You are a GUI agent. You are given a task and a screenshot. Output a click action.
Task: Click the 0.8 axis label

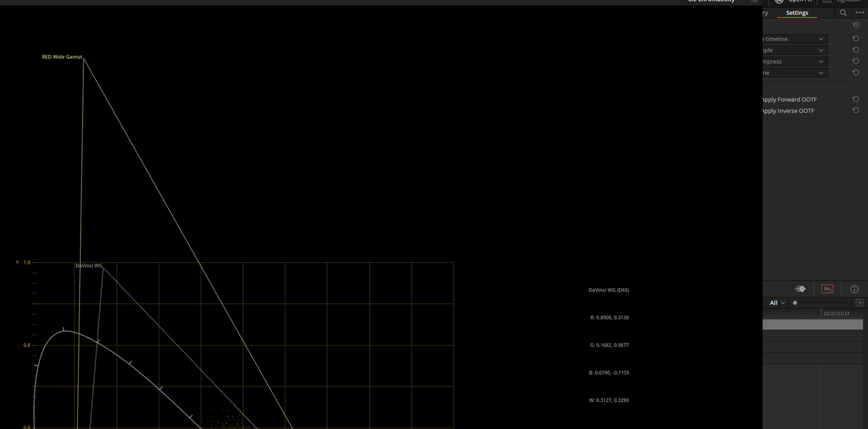pyautogui.click(x=27, y=346)
